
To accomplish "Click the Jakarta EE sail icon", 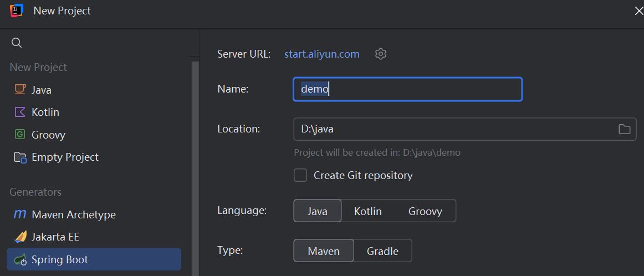I will click(20, 237).
